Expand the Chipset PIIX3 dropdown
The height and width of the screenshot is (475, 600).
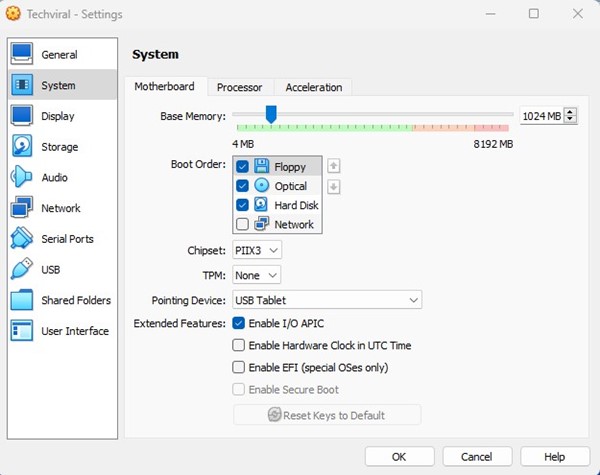coord(257,249)
